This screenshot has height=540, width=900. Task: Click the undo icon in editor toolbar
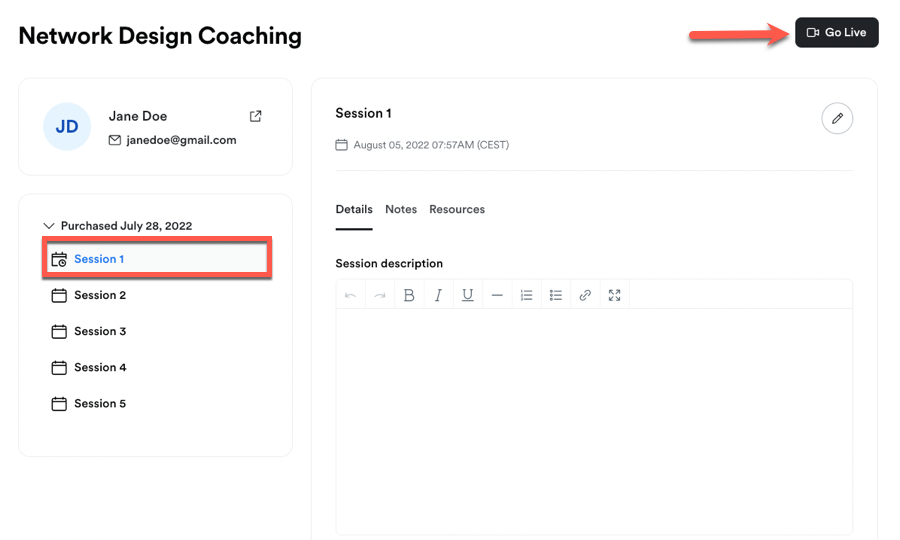coord(350,295)
